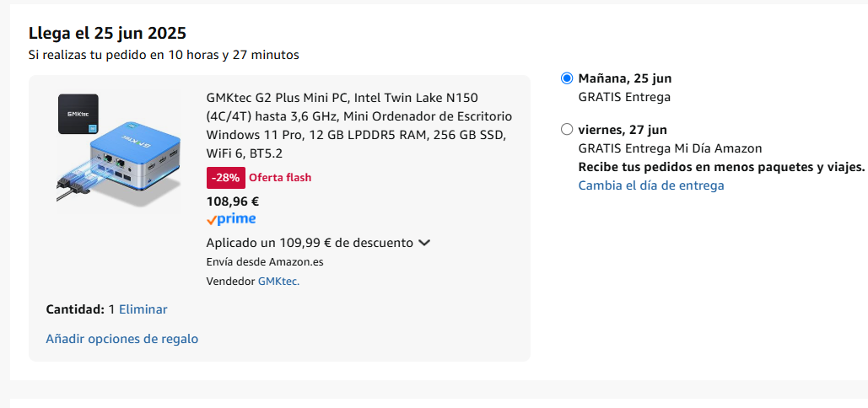Click the 'viernes, 27 jun' option label
Screen dimensions: 868x408
pyautogui.click(x=623, y=130)
